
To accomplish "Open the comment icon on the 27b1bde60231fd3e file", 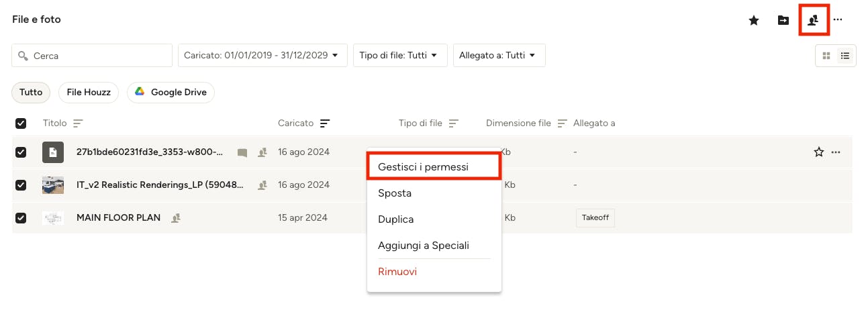I will [x=242, y=152].
